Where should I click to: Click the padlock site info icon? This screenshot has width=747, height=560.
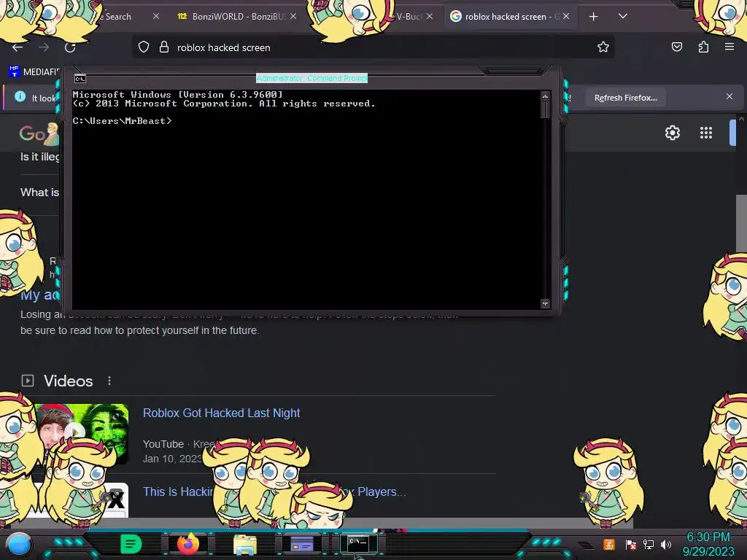coord(164,47)
